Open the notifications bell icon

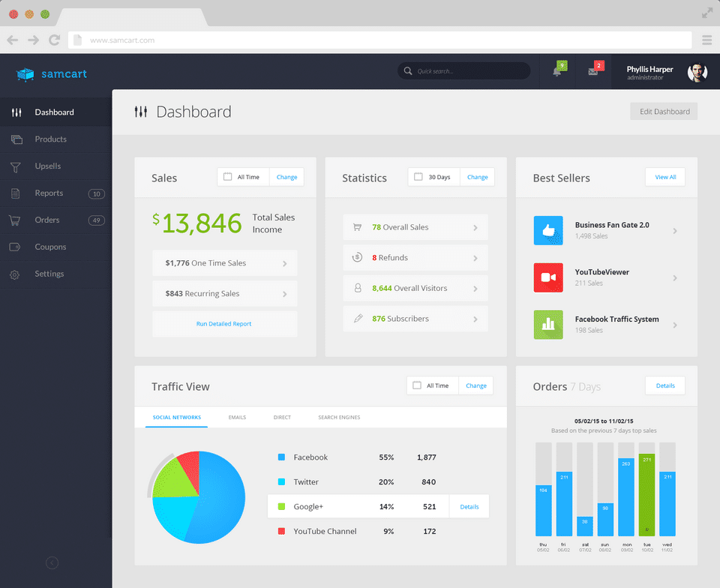(557, 71)
